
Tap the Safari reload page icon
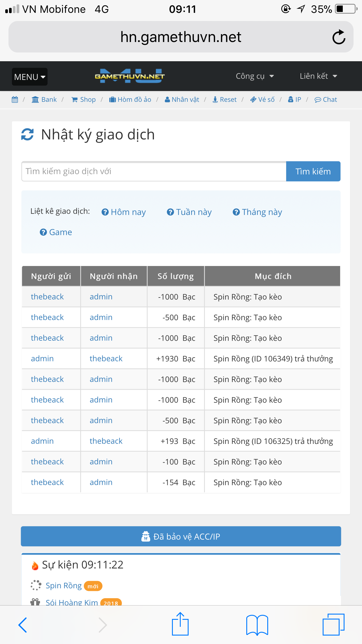(x=339, y=37)
